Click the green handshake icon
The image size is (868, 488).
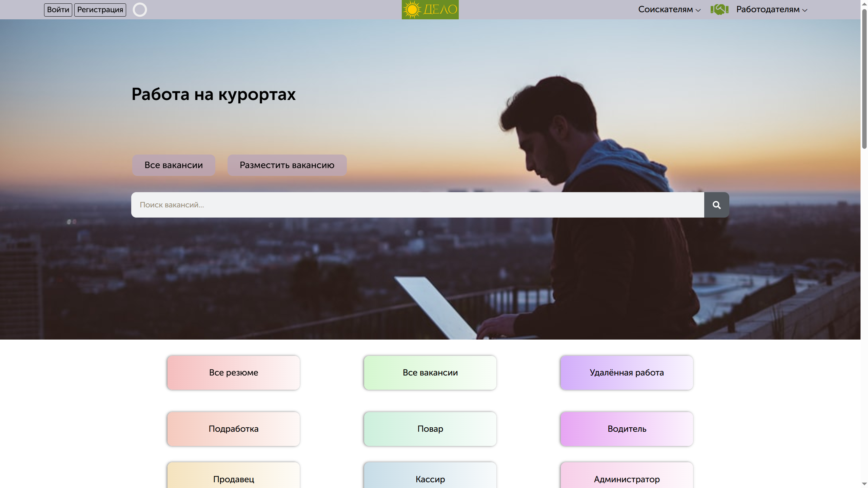point(719,9)
